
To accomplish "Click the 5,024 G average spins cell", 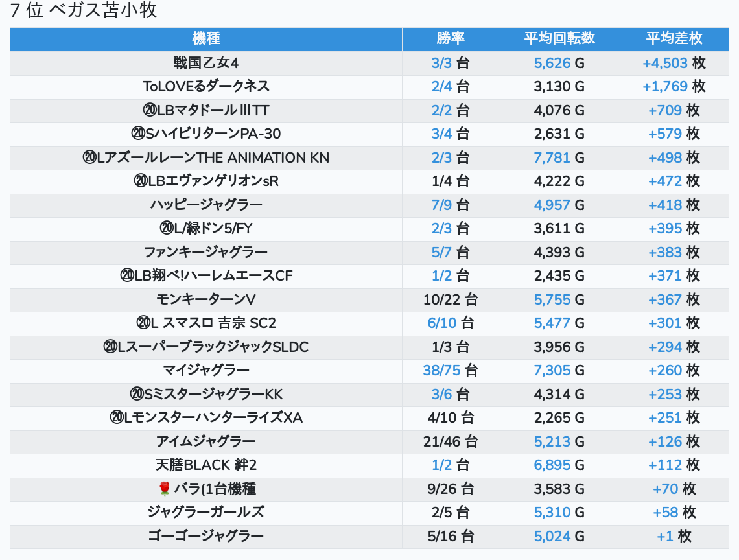I will tap(559, 537).
